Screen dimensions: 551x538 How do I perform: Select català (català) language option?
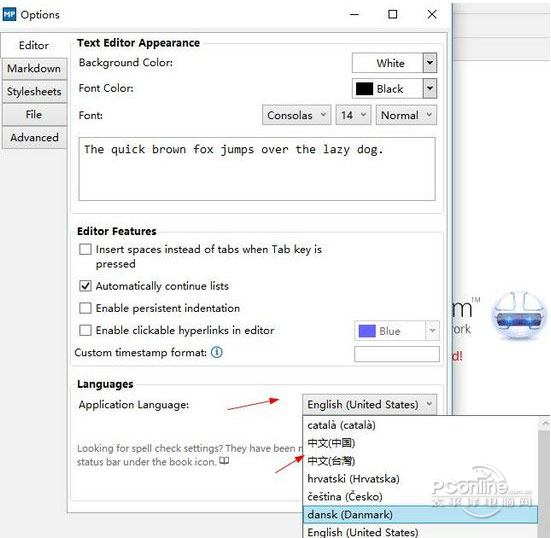click(x=420, y=425)
